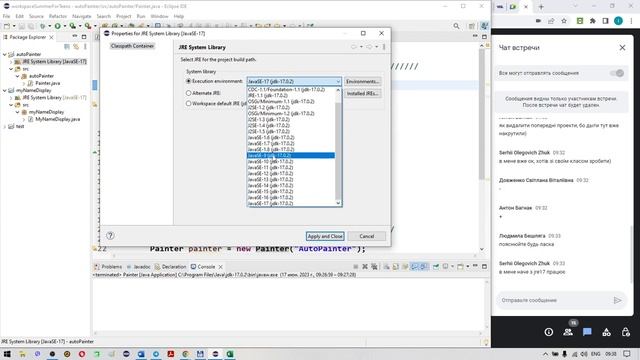Click Remove All Terminated Launches icon in Console
640x360 pixels.
click(x=374, y=267)
